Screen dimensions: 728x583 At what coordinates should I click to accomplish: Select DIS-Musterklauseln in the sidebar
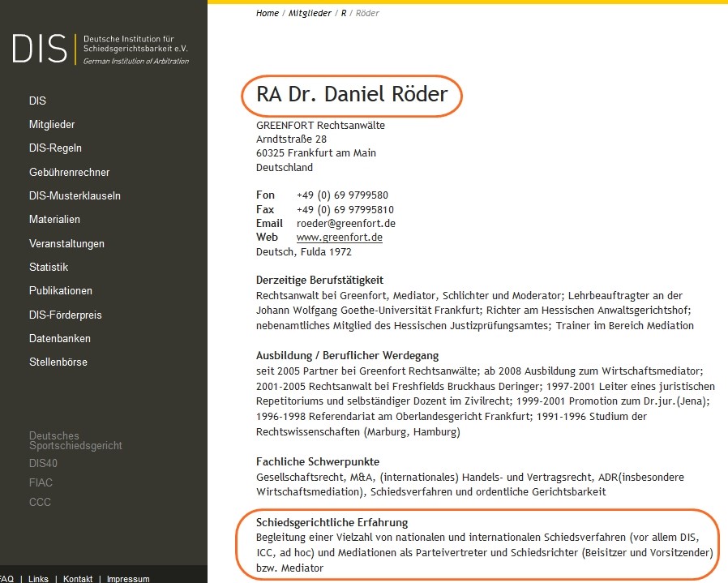pos(75,195)
